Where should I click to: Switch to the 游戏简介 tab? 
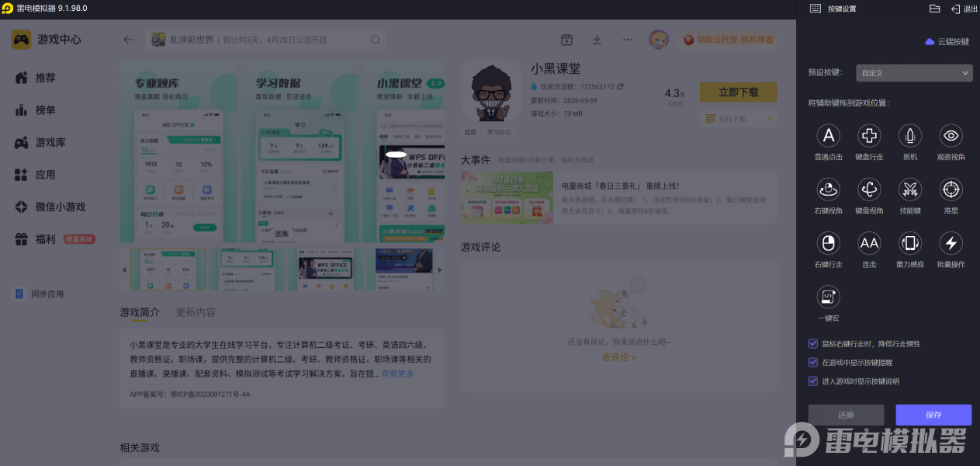point(140,312)
